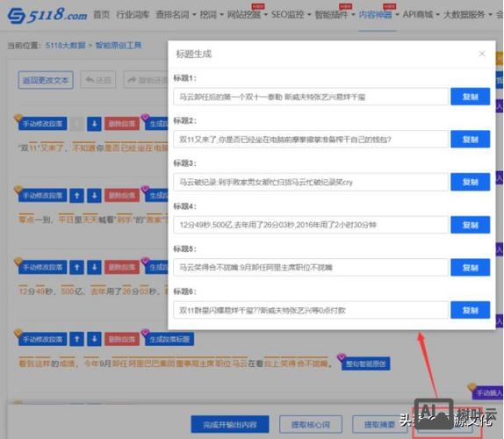Image resolution: width=504 pixels, height=439 pixels.
Task: Follow the 5118大数据 breadcrumb link
Action: coord(66,46)
